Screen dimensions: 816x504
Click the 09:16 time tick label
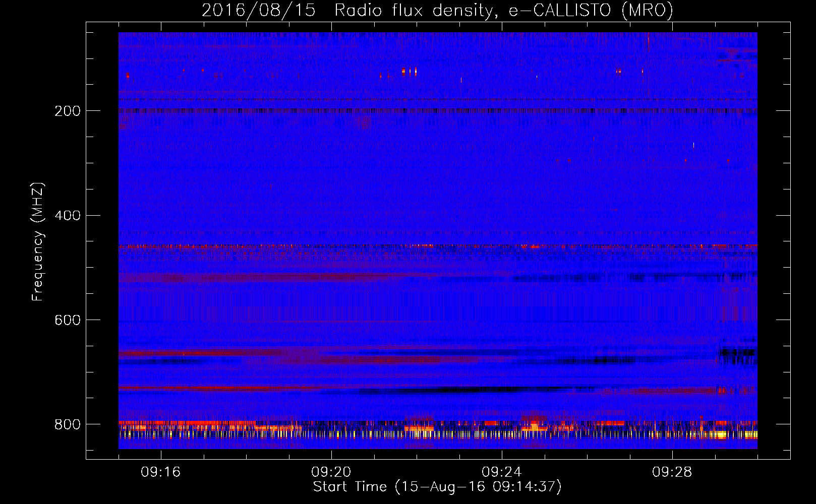coord(161,472)
